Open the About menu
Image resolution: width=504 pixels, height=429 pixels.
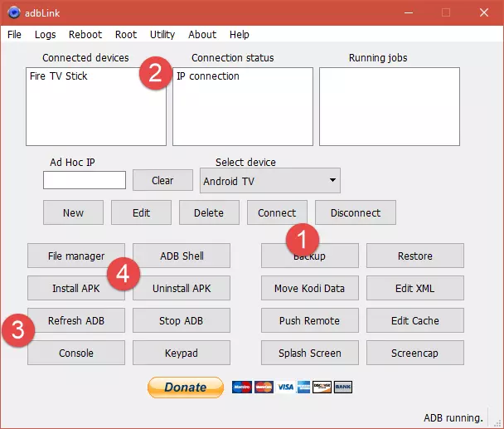click(202, 34)
